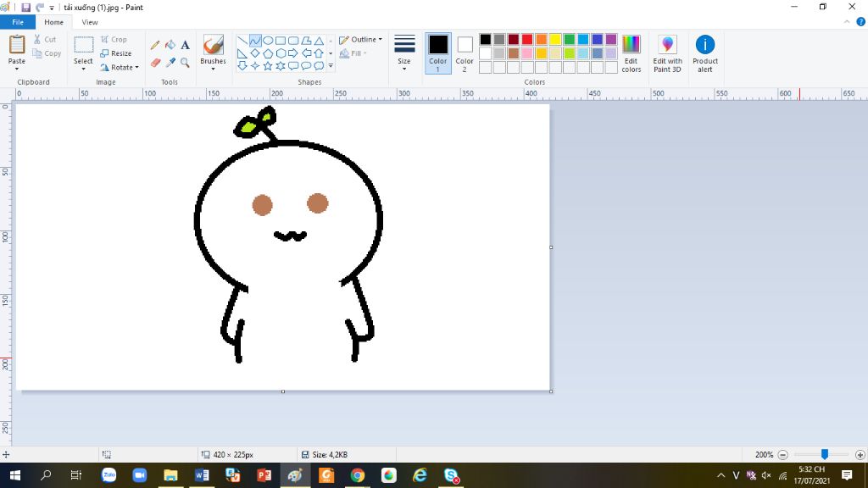Activate the Text tool
The width and height of the screenshot is (868, 488).
pos(185,45)
